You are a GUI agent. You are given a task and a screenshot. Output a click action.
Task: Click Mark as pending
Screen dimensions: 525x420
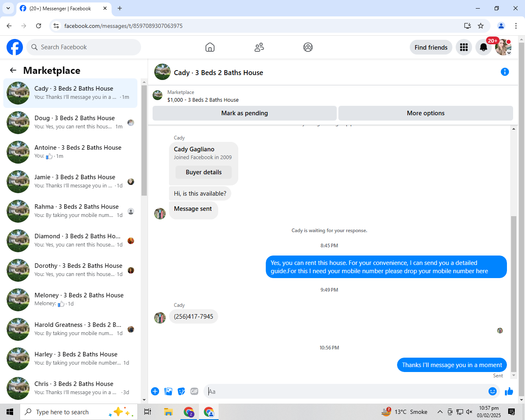click(x=244, y=113)
